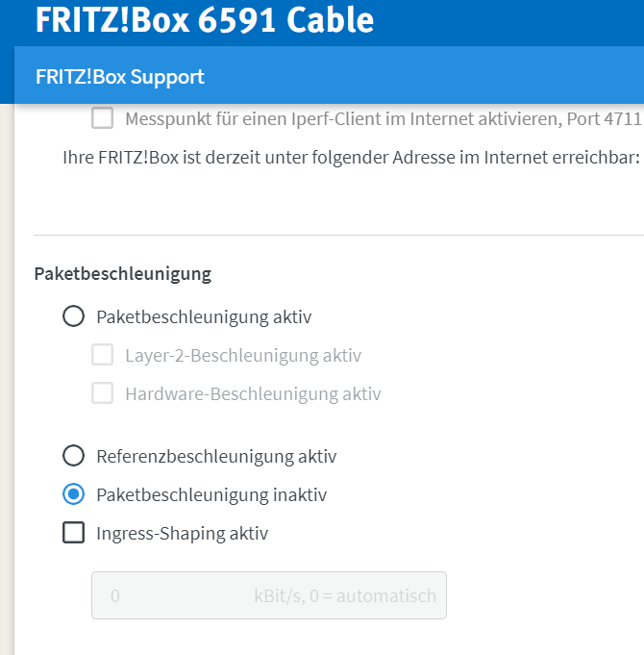644x655 pixels.
Task: Select the Referenzbeschleunigung aktiv radio button
Action: coord(73,456)
